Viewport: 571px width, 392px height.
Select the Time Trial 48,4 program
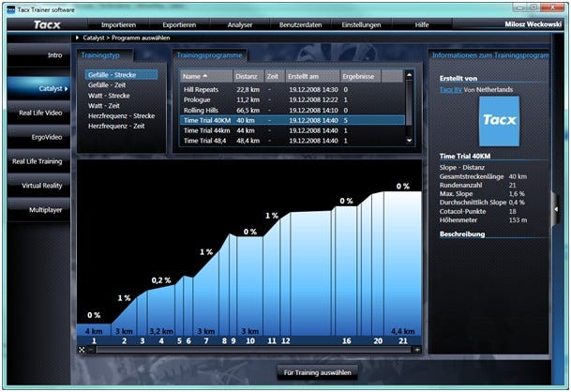pyautogui.click(x=293, y=141)
